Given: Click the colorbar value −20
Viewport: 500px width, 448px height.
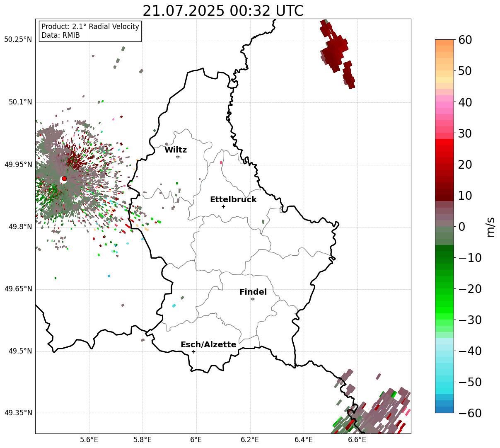Looking at the screenshot, I should pos(470,289).
